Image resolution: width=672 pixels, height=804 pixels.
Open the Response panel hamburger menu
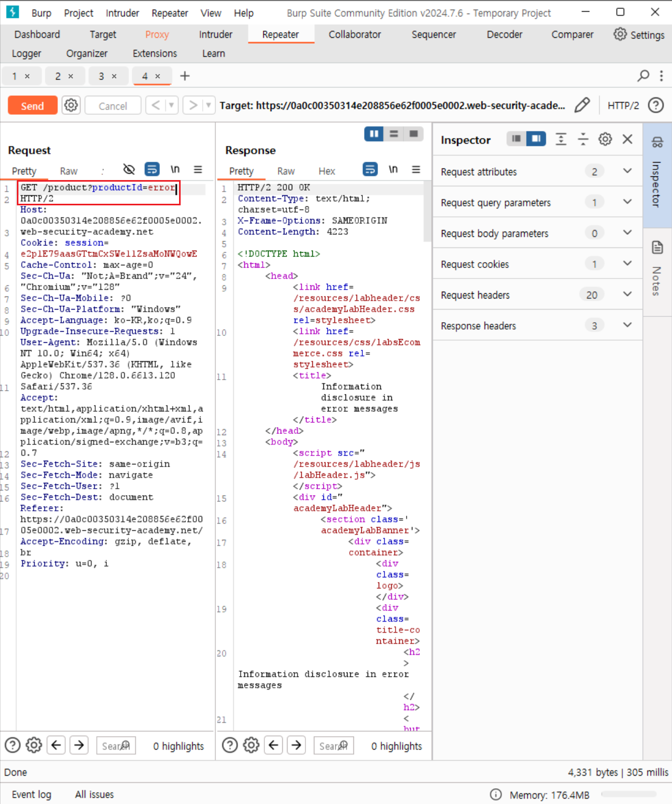(x=416, y=170)
